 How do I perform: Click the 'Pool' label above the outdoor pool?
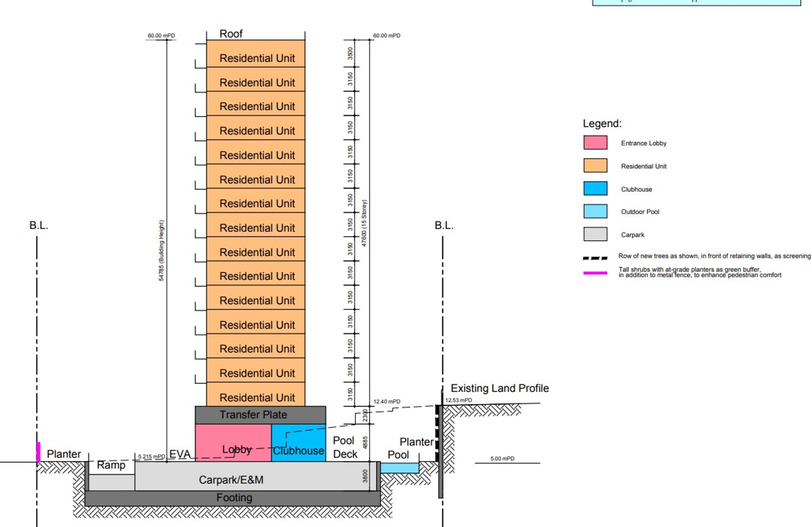point(398,455)
